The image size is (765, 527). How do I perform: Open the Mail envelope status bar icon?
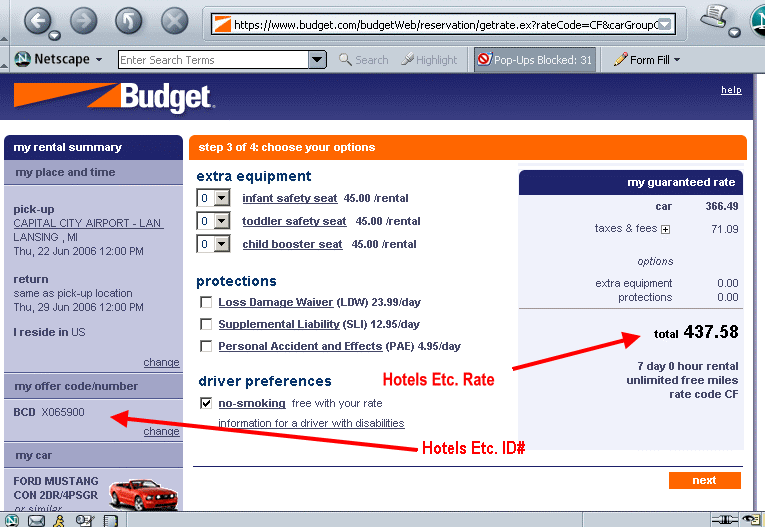coord(36,521)
